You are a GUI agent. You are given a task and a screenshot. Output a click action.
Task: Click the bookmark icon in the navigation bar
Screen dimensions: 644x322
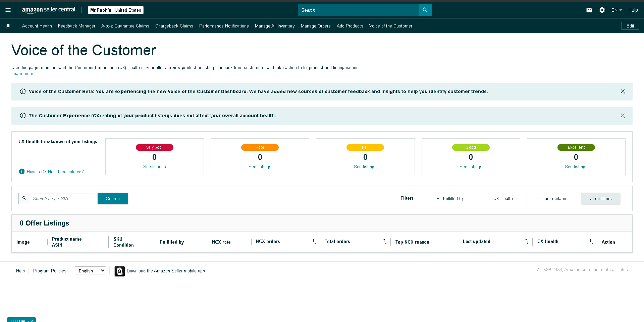(8, 26)
